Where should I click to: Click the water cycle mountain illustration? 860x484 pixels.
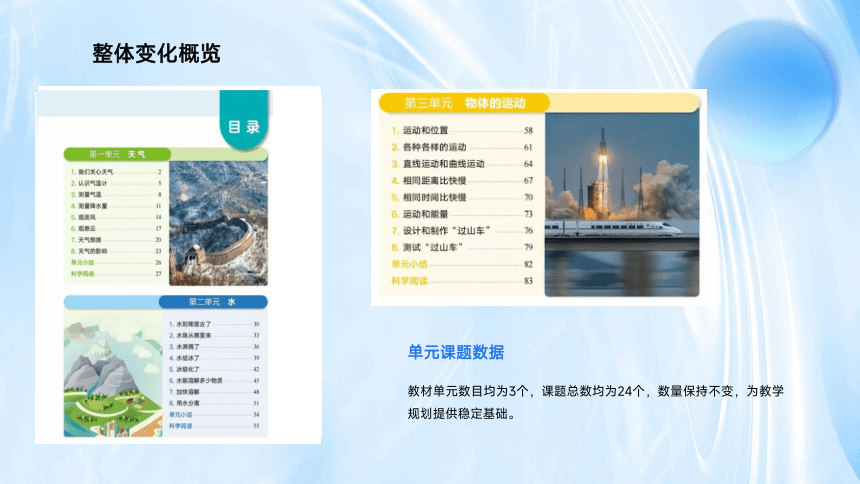pos(113,374)
